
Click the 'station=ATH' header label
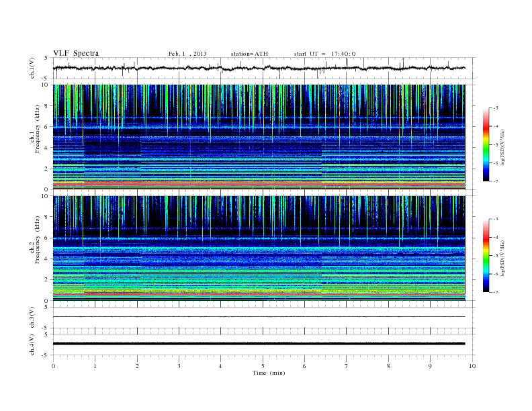coord(249,54)
